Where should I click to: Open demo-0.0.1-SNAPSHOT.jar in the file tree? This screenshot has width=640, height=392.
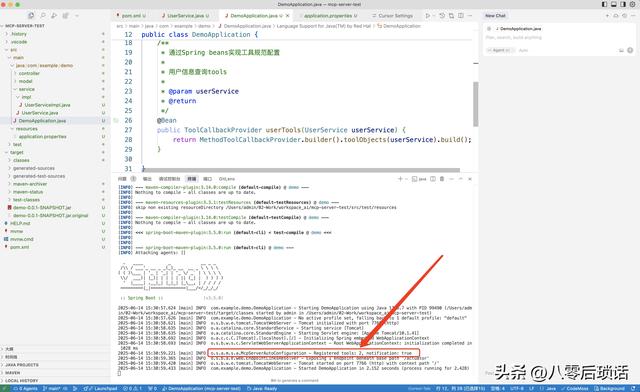(x=42, y=207)
